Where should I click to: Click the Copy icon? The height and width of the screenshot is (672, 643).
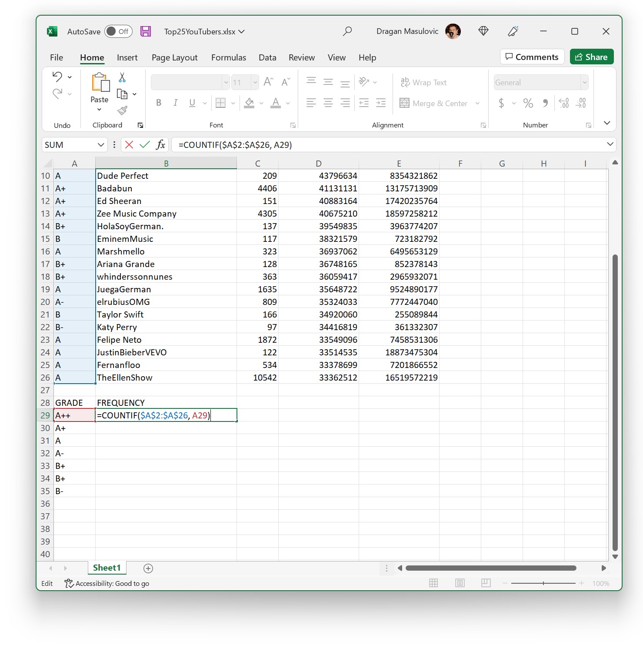pyautogui.click(x=122, y=94)
